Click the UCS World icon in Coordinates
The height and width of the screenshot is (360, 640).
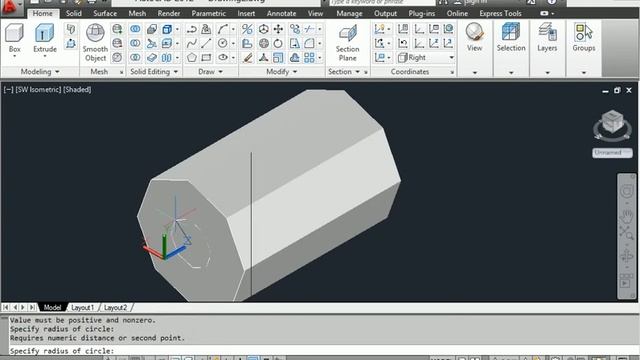(x=448, y=29)
